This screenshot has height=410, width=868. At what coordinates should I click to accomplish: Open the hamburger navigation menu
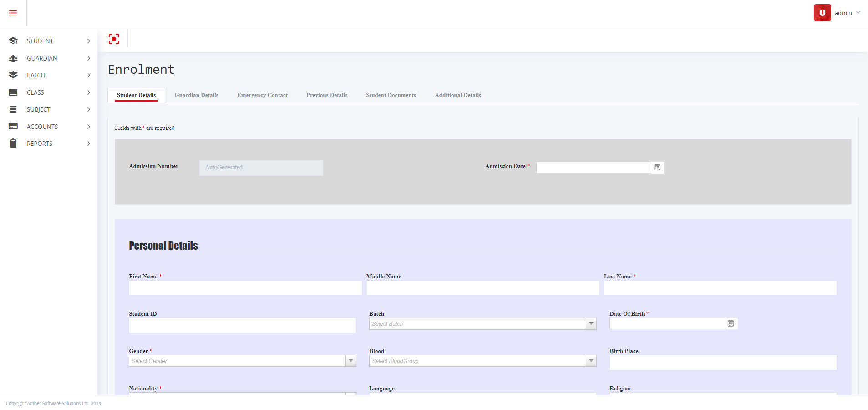click(x=13, y=12)
